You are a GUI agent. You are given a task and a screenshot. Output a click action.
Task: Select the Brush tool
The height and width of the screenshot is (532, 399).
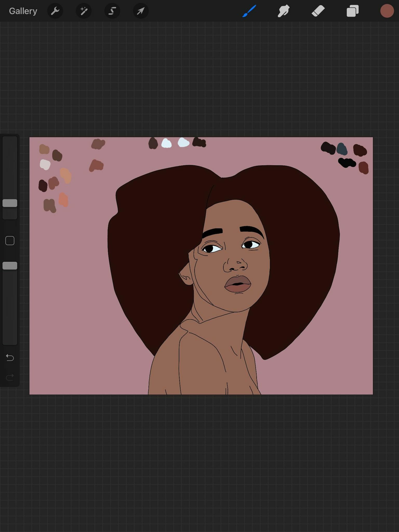tap(249, 11)
